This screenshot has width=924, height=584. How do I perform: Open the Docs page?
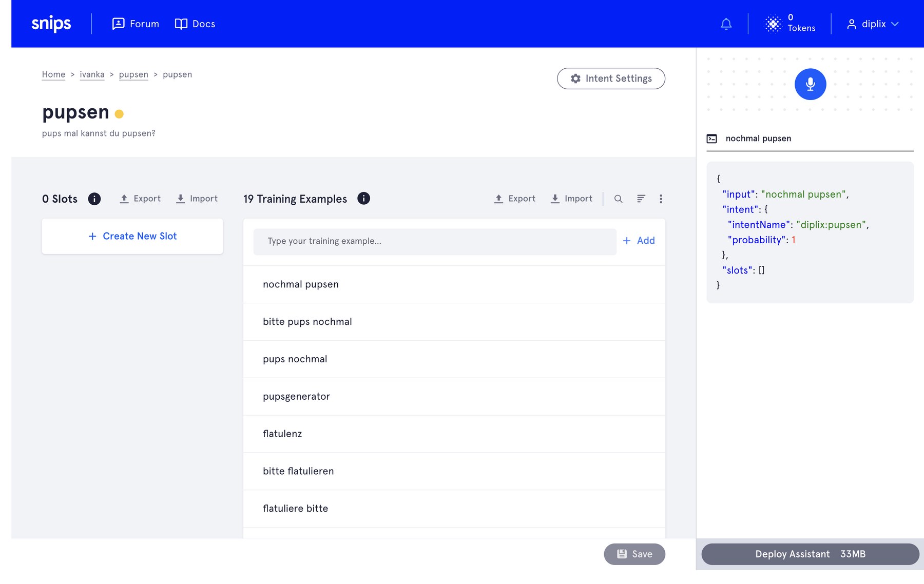click(195, 24)
